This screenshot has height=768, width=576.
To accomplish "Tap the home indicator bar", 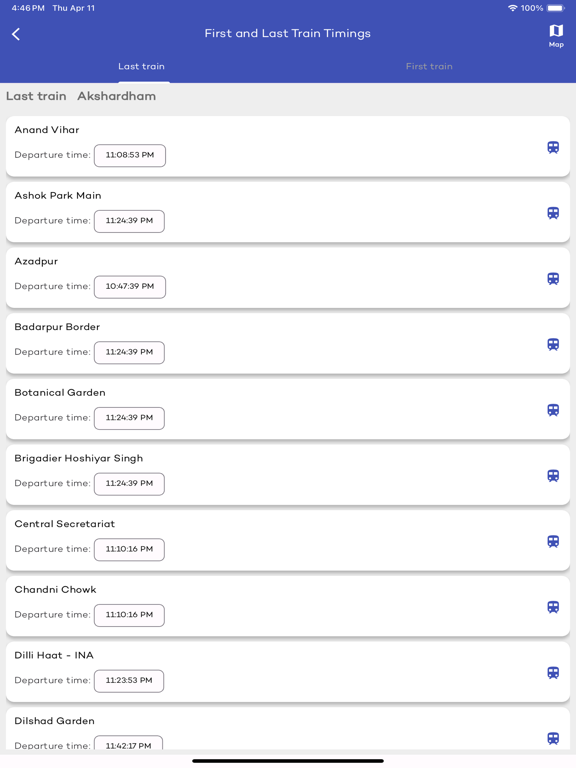I will pyautogui.click(x=288, y=761).
